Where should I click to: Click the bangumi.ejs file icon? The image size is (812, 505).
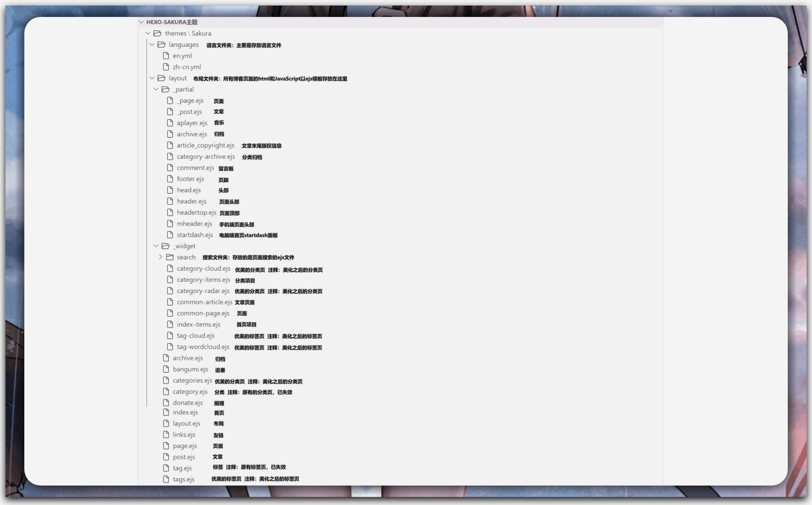click(166, 369)
